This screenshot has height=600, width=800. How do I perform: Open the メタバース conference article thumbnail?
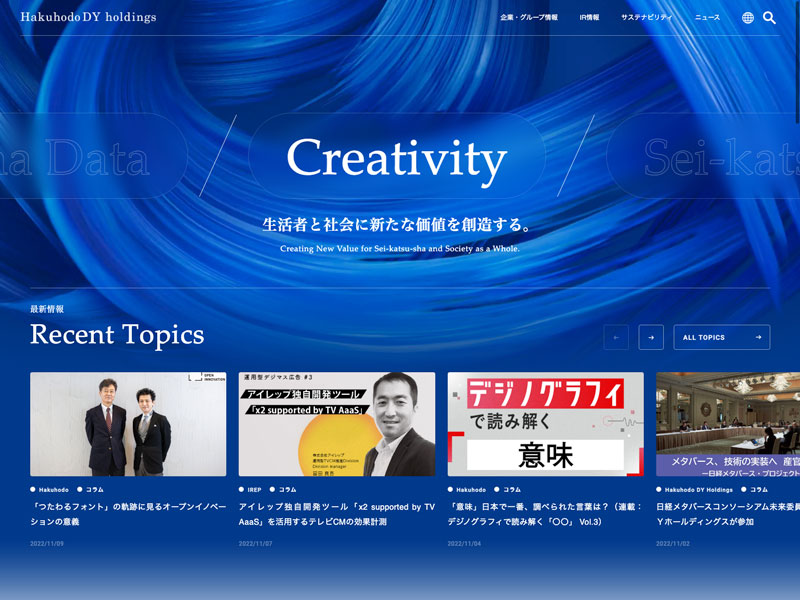727,424
